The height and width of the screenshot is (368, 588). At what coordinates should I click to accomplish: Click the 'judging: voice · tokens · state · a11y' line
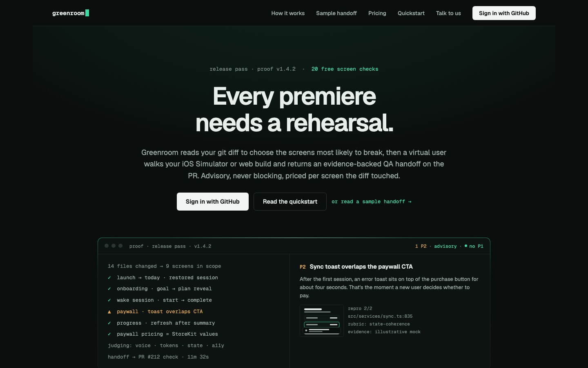tap(166, 346)
